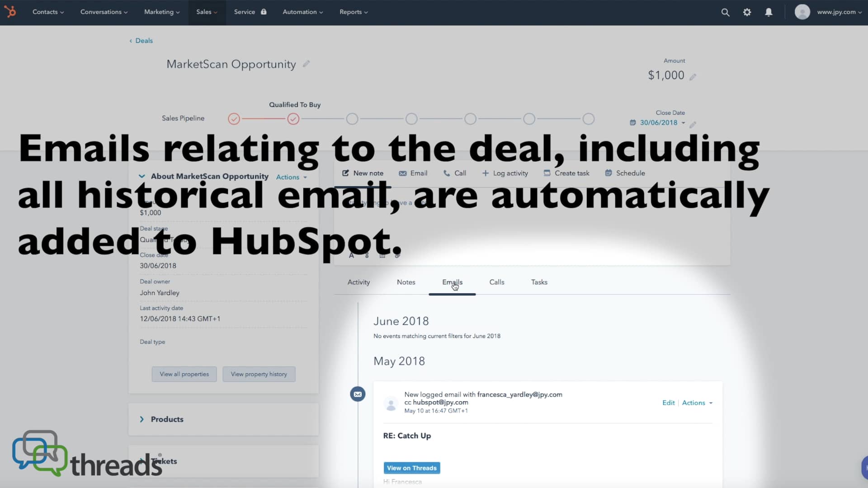Viewport: 868px width, 488px height.
Task: Open the hubspot@jpy.com cc link
Action: [x=440, y=402]
